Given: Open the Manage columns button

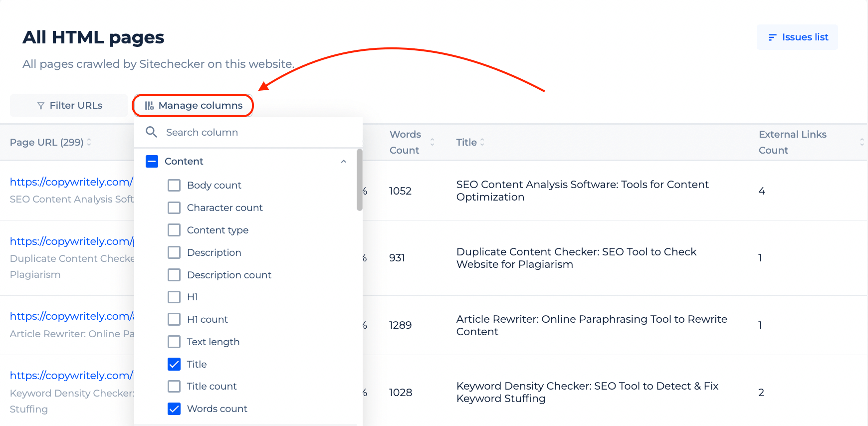Looking at the screenshot, I should tap(193, 106).
